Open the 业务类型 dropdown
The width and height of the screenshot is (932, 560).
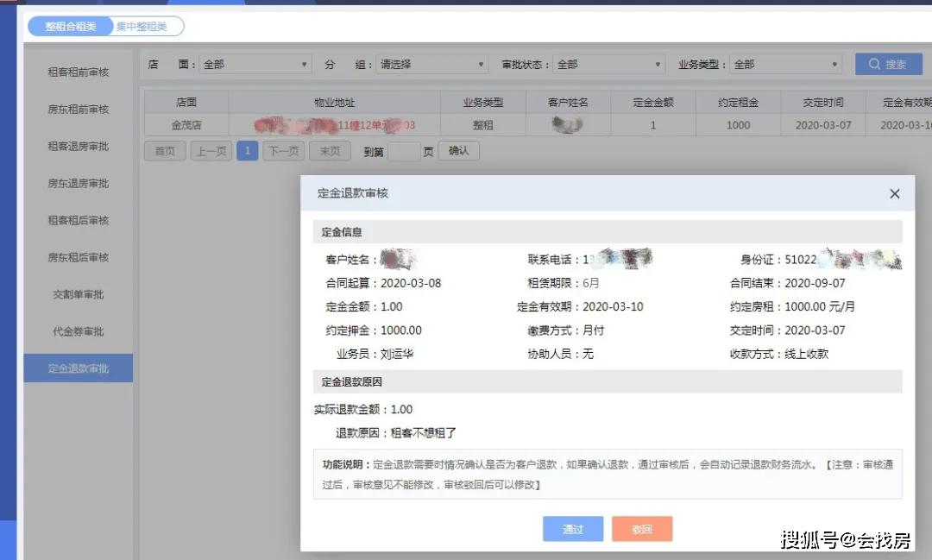point(785,64)
